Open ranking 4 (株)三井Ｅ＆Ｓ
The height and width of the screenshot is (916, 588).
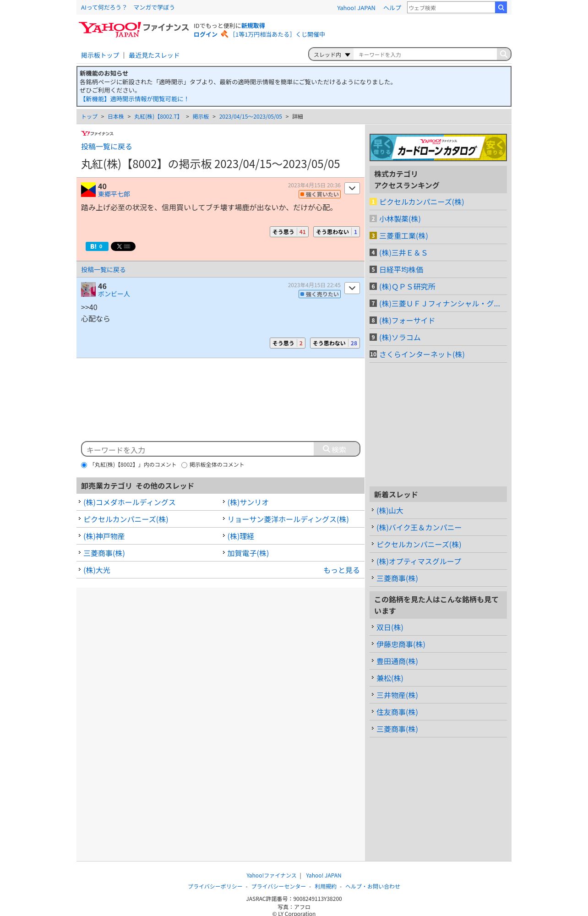[x=403, y=253]
